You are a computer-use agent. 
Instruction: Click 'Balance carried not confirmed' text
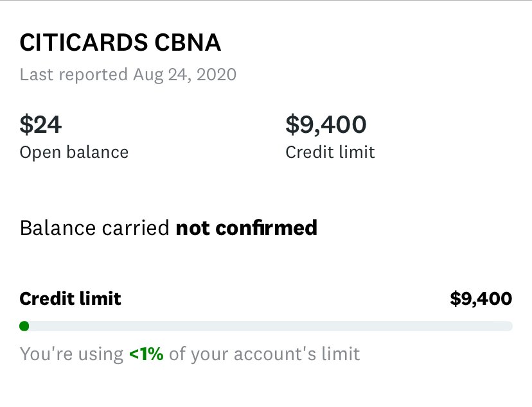click(x=168, y=227)
